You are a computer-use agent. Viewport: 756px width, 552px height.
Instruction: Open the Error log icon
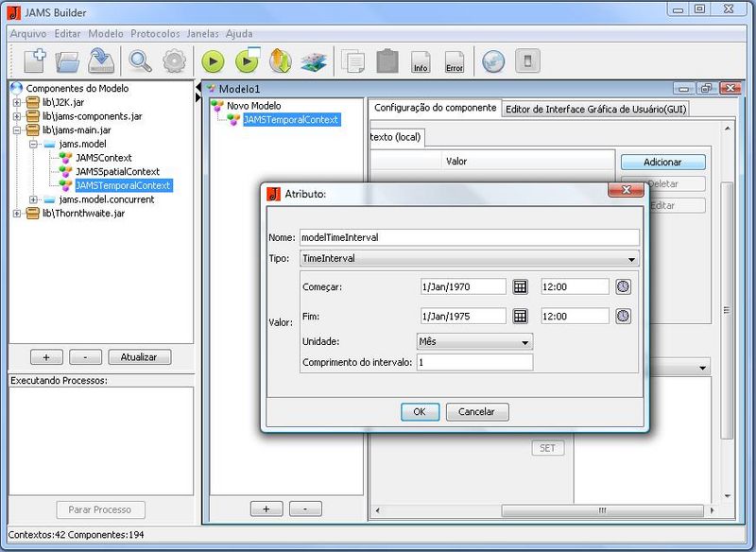[455, 62]
